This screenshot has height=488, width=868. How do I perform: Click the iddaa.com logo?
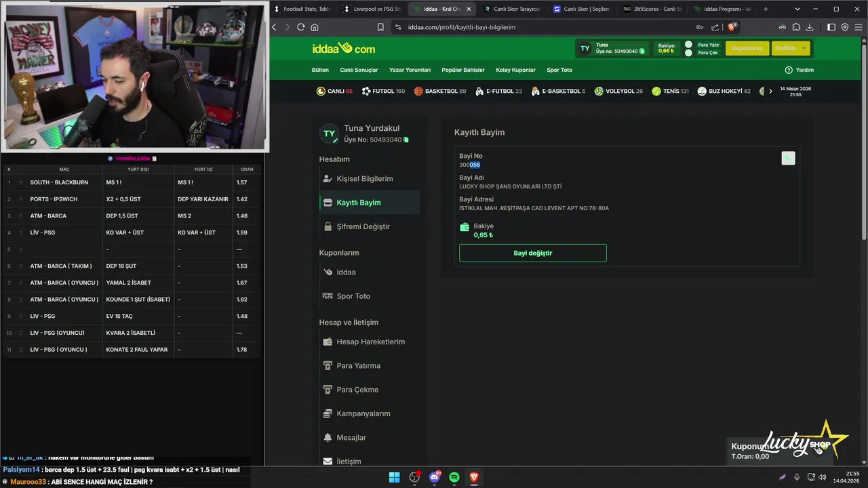(x=343, y=48)
